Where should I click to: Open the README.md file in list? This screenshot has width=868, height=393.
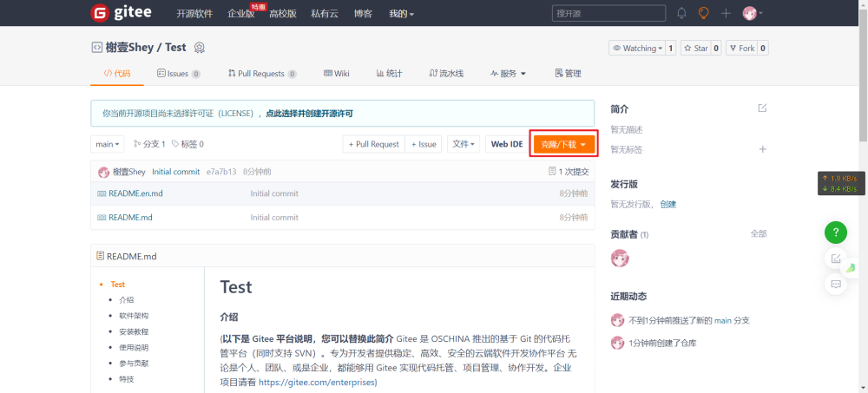[131, 218]
